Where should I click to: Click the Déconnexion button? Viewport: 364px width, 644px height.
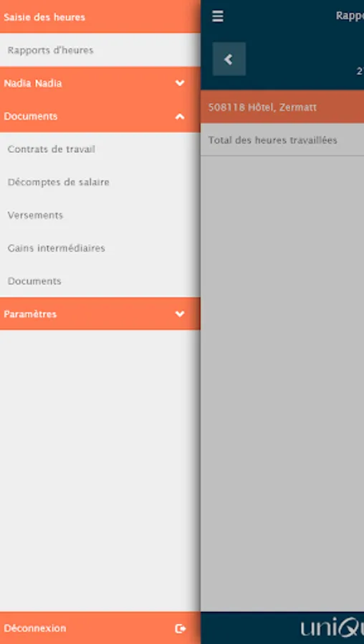pos(100,628)
